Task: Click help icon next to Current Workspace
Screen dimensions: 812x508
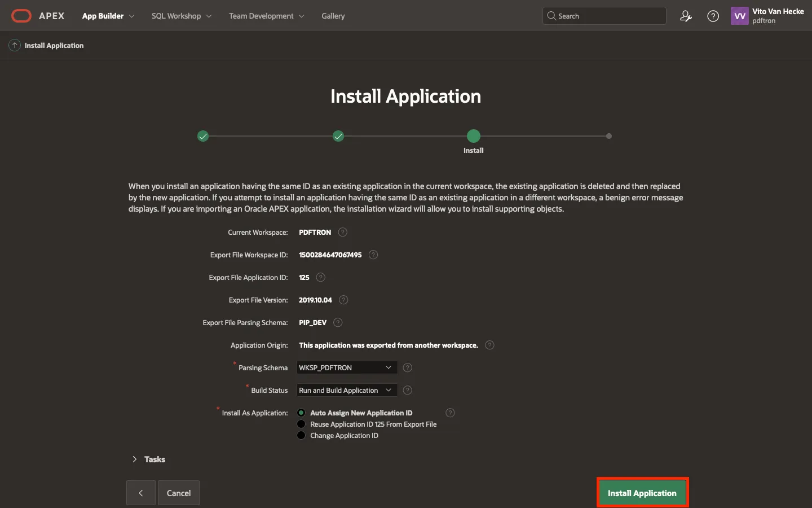Action: click(x=342, y=232)
